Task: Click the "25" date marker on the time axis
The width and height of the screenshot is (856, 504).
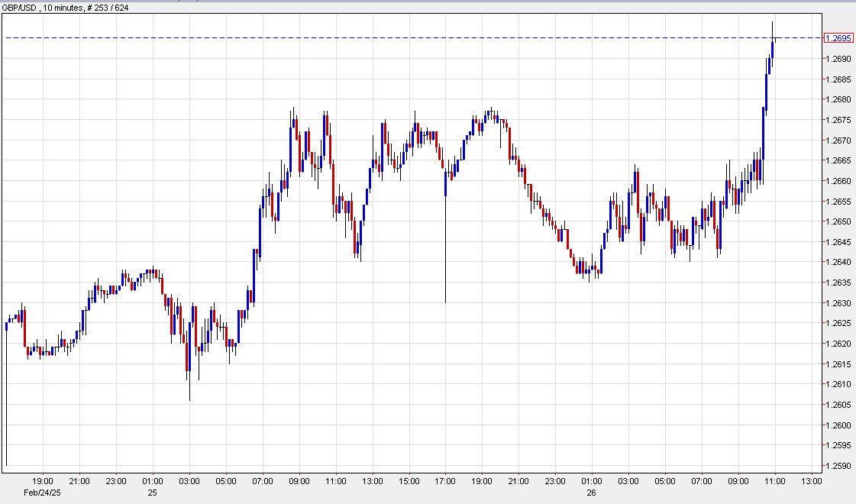Action: pyautogui.click(x=151, y=493)
